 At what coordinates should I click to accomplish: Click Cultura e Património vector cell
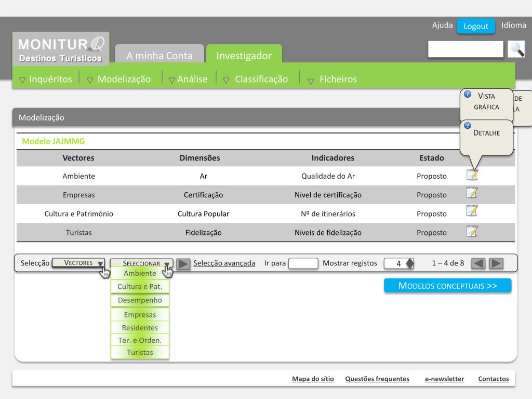pyautogui.click(x=79, y=214)
